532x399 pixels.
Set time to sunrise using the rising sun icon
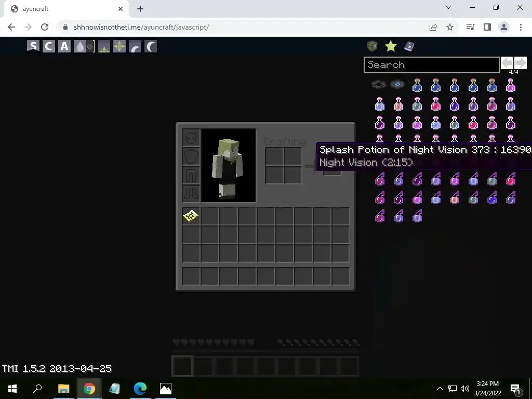(104, 46)
